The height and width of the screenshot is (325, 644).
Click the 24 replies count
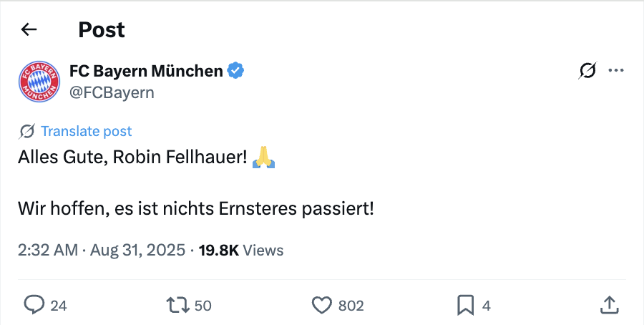(x=59, y=306)
